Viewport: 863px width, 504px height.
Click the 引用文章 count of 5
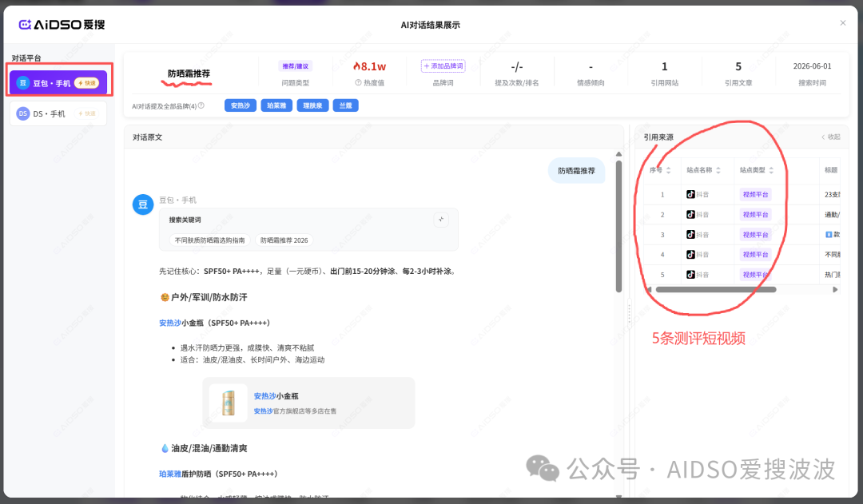pos(738,66)
